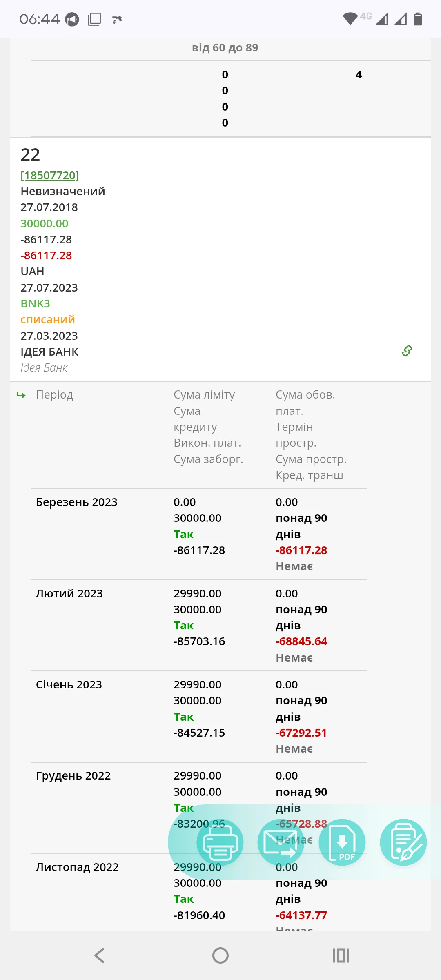Tap the BNK3 bank code label

36,304
